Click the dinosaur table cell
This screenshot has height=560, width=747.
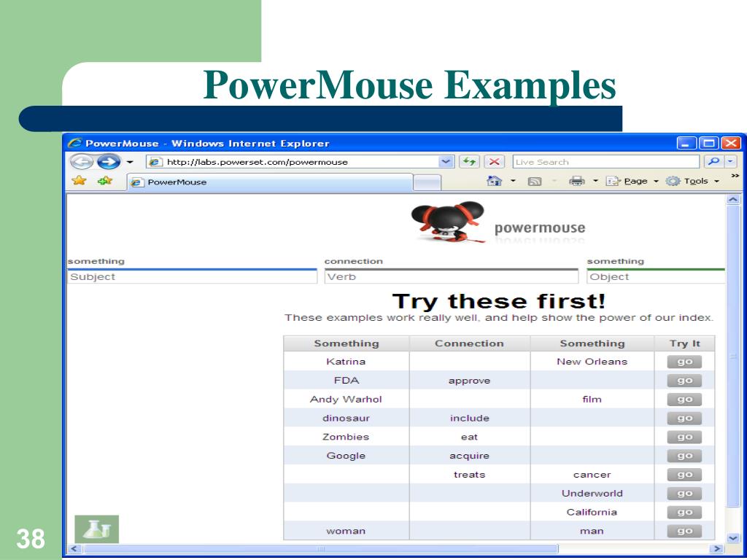click(346, 418)
